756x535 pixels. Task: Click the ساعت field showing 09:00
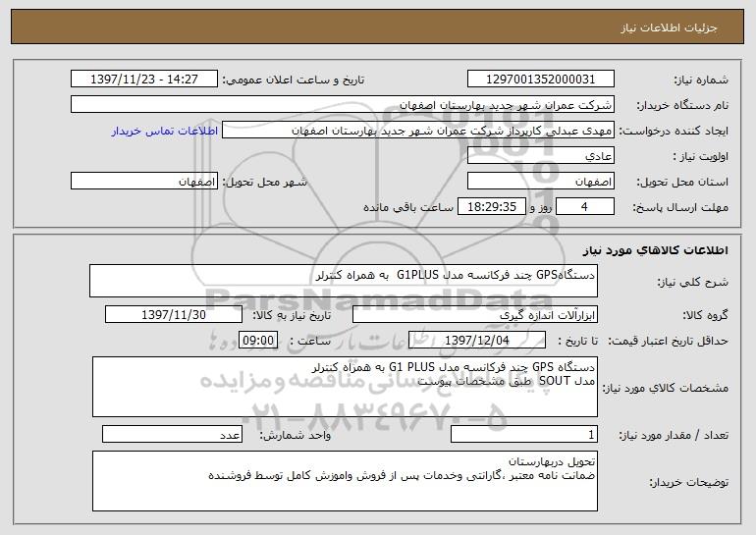258,341
